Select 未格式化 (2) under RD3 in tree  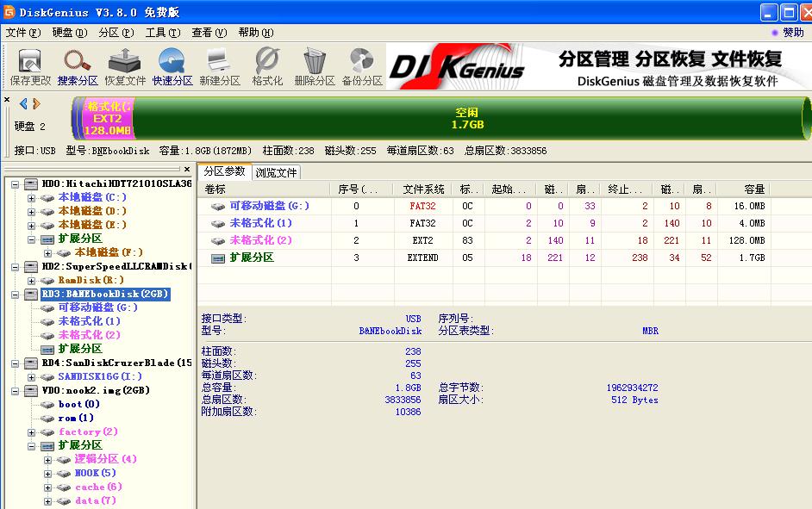89,335
